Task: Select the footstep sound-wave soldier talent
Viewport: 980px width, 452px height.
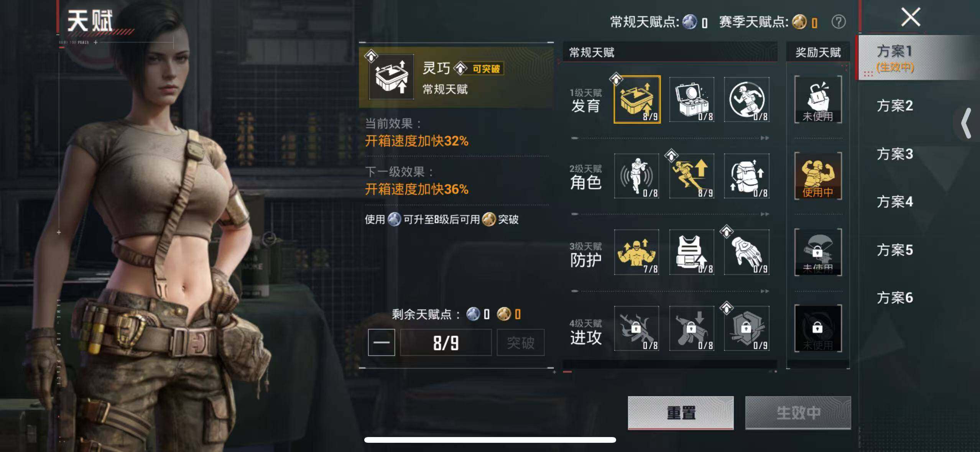Action: click(x=636, y=176)
